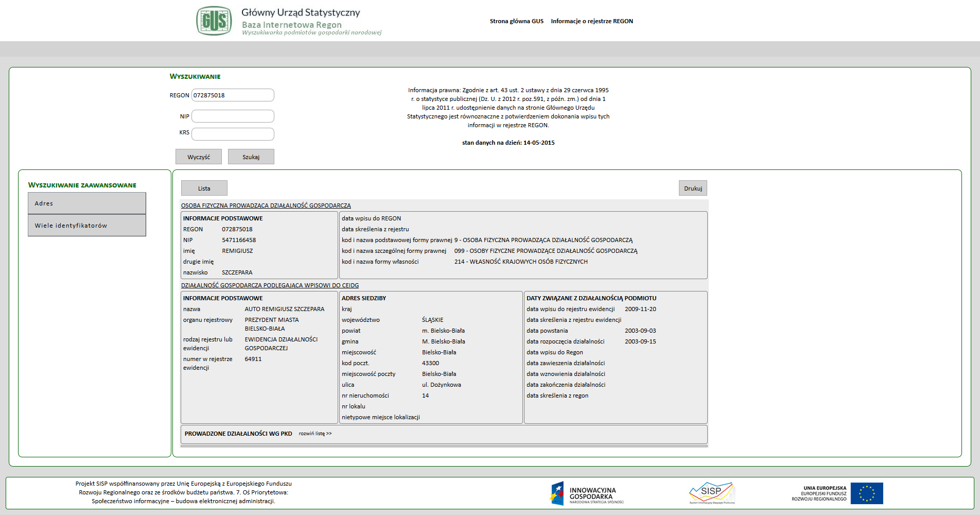Viewport: 980px width, 515px height.
Task: Click the REGON input field
Action: point(233,95)
